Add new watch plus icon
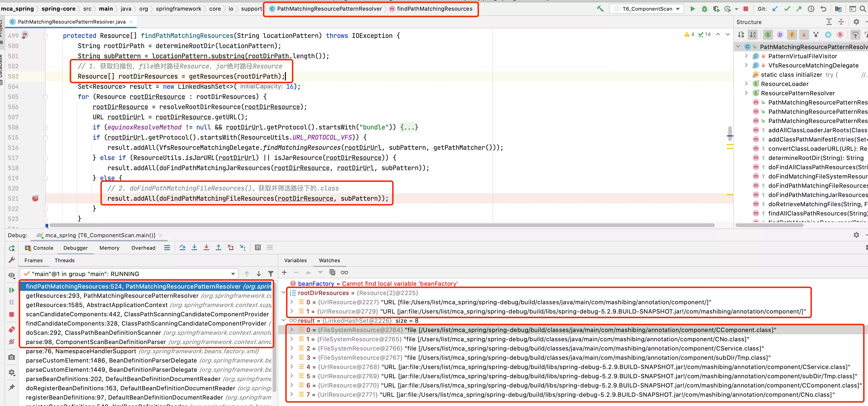 point(284,272)
